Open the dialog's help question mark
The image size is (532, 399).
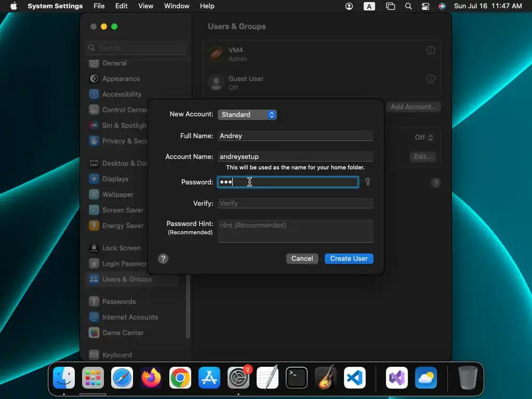pos(163,259)
